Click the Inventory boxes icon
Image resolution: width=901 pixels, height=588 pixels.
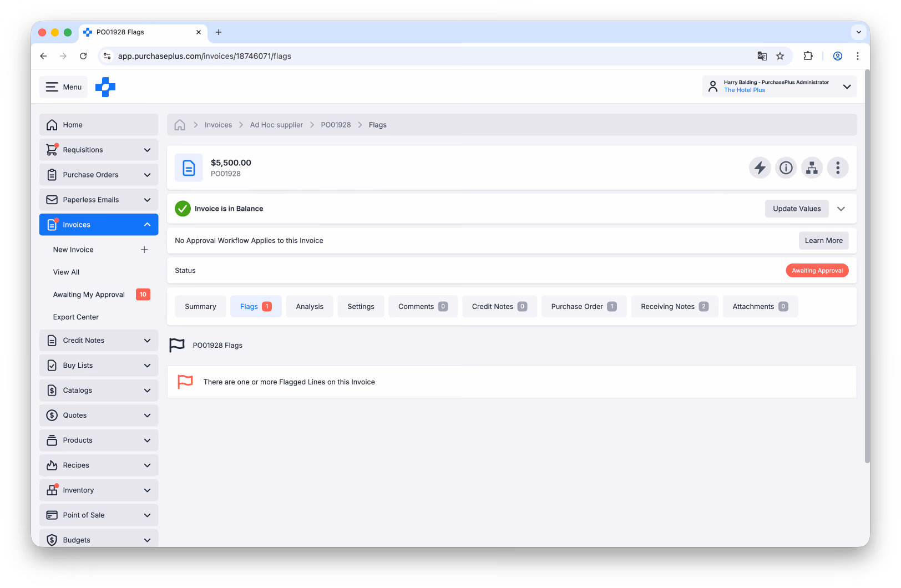(52, 490)
